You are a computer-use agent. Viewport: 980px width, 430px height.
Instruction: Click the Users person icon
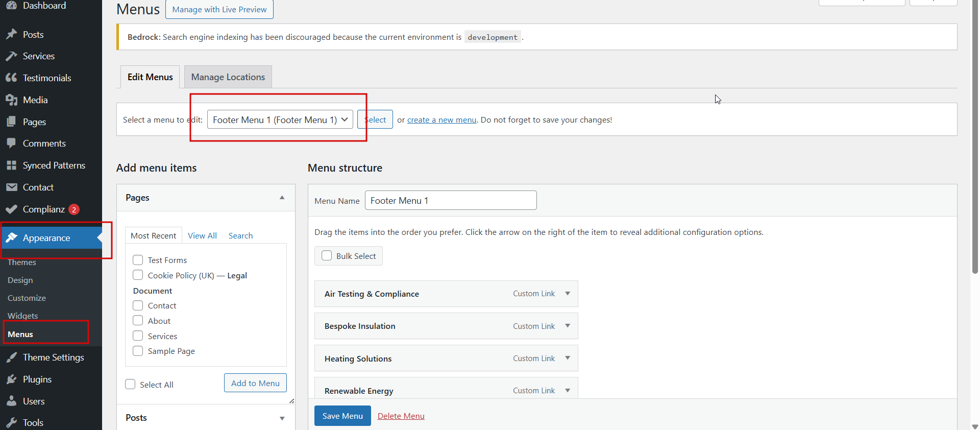(x=11, y=401)
